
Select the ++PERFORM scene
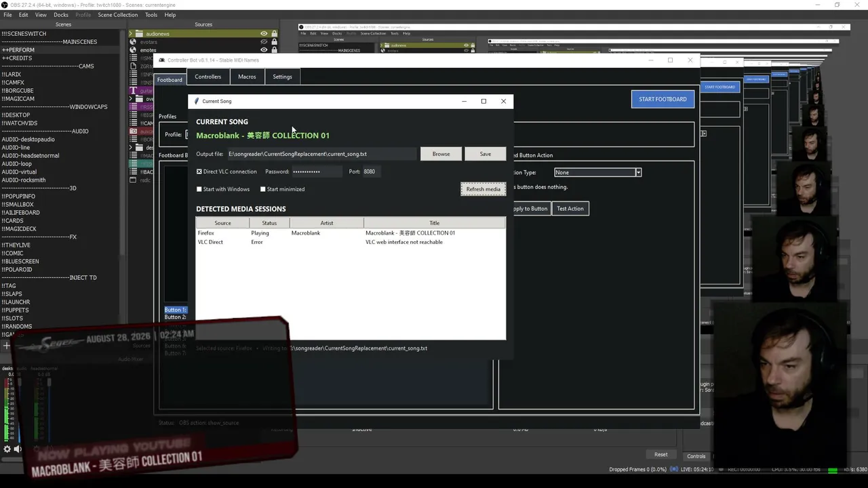tap(61, 50)
